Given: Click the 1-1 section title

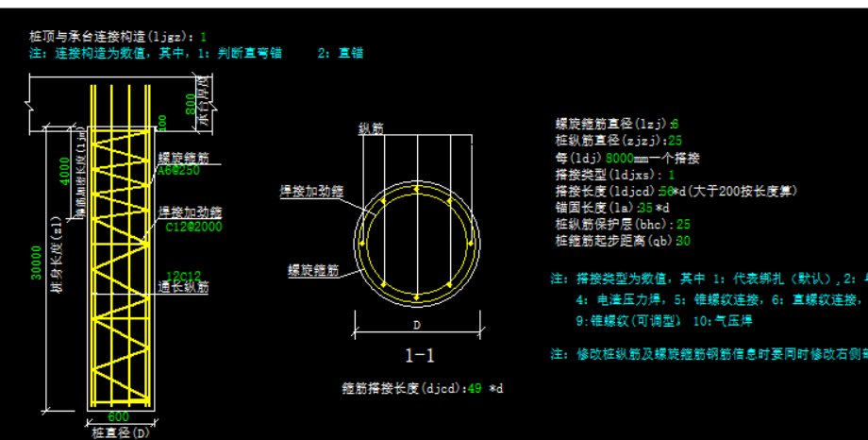Looking at the screenshot, I should coord(420,356).
